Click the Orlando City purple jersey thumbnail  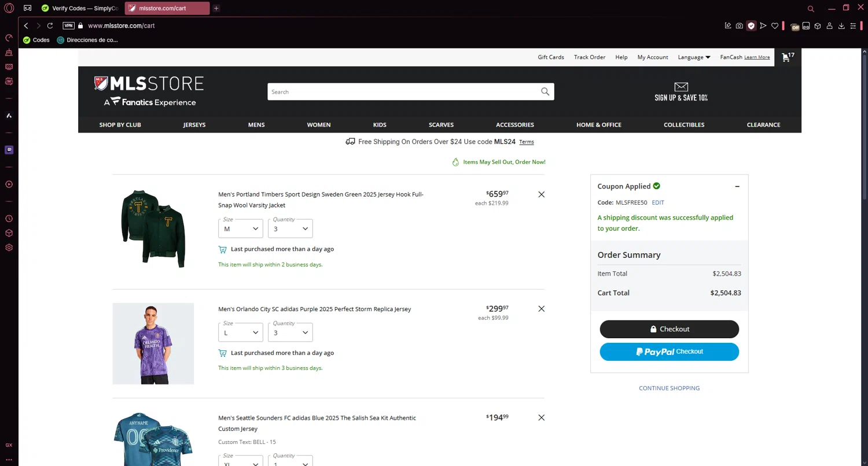pos(153,343)
